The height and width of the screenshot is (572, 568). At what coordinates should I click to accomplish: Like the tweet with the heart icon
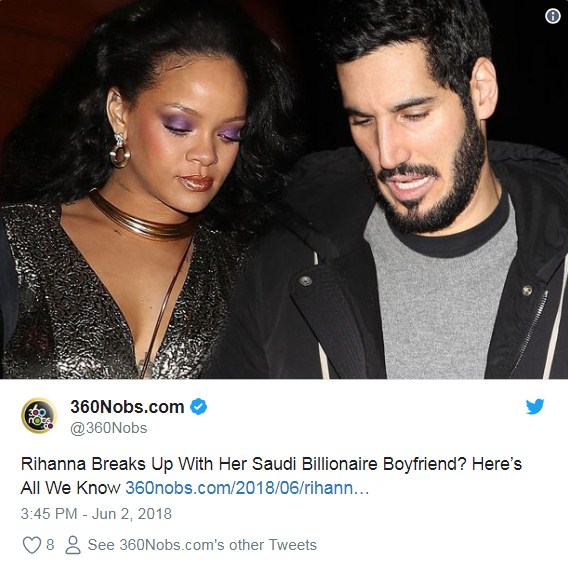pos(32,545)
